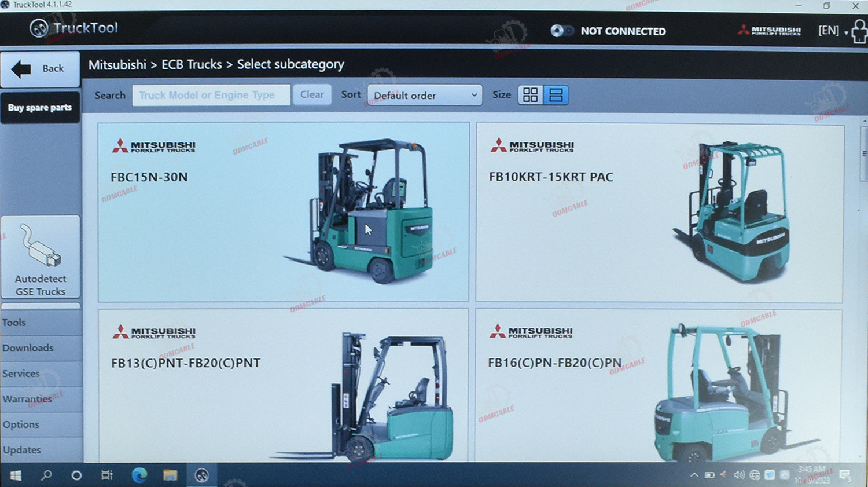868x487 pixels.
Task: Open File Explorer from the taskbar
Action: (x=170, y=475)
